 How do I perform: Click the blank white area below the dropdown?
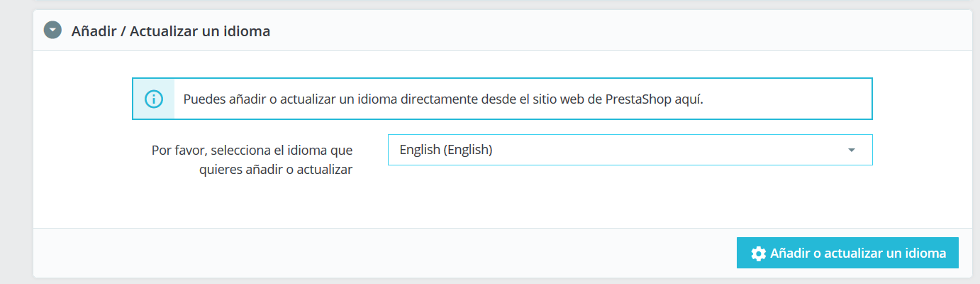(630, 197)
